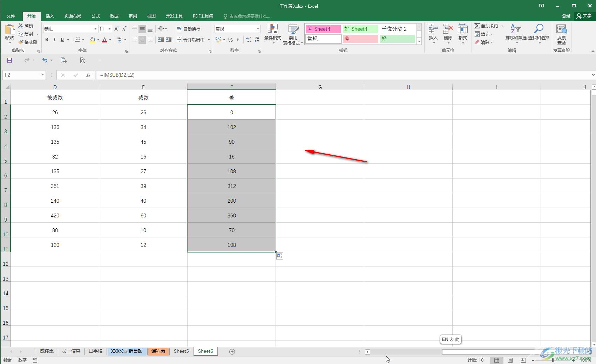Expand the Merge and Center dropdown arrow
596x364 pixels.
[209, 40]
